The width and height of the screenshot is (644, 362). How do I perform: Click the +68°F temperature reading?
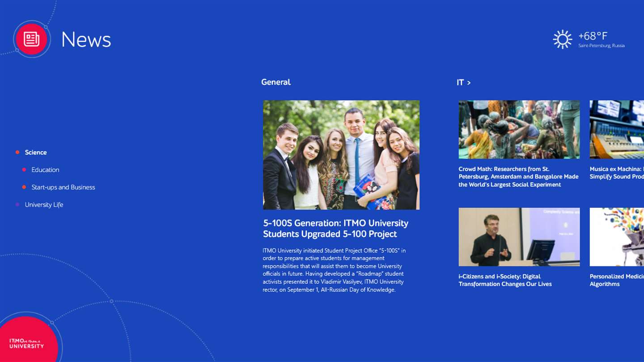click(593, 36)
